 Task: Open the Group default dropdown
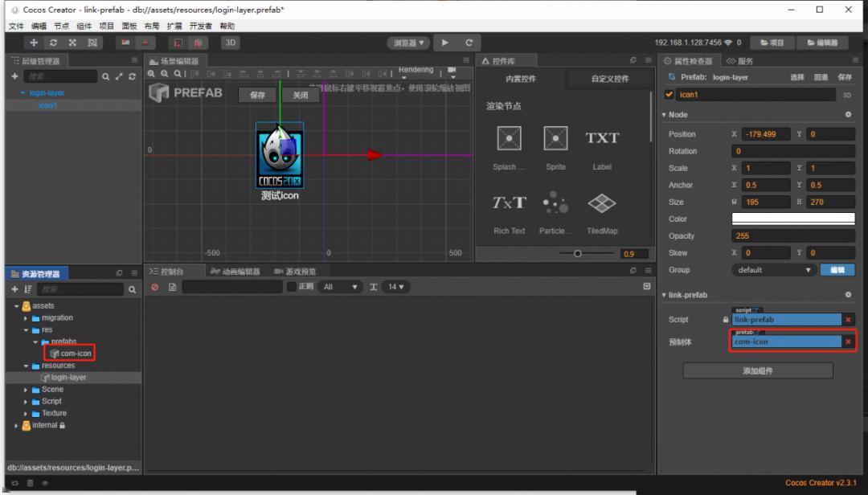[775, 270]
